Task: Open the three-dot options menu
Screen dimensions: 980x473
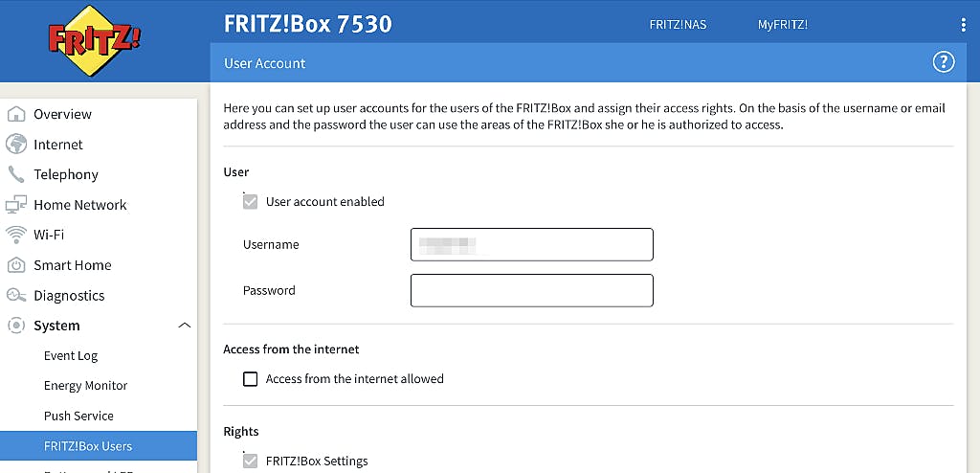Action: coord(963,25)
